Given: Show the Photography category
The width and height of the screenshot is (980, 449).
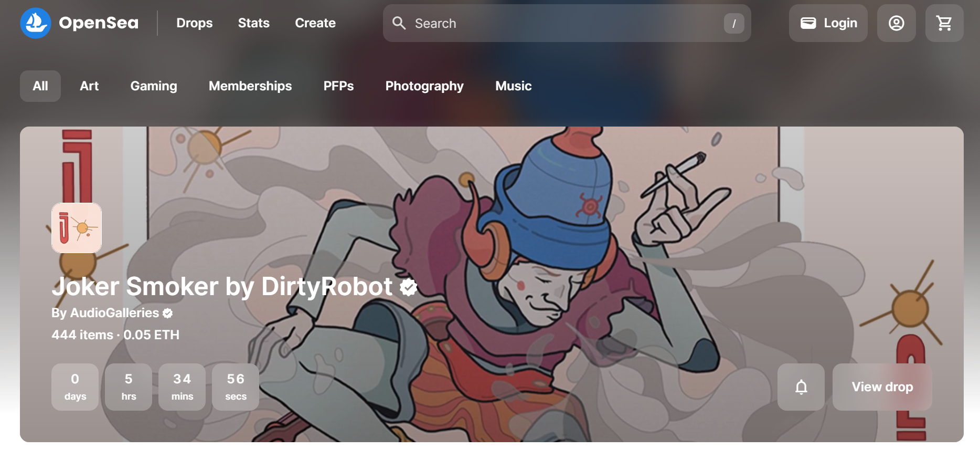Looking at the screenshot, I should click(424, 86).
